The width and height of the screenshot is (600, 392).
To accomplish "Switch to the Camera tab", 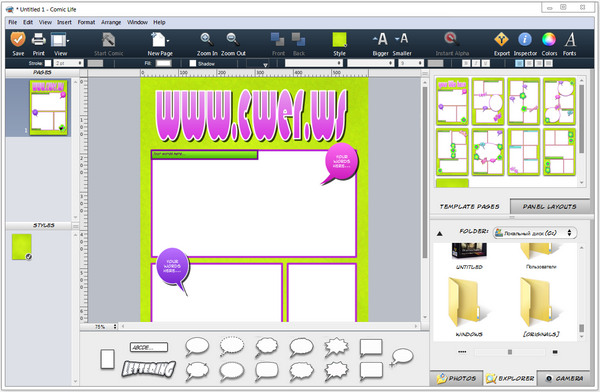I will 564,379.
